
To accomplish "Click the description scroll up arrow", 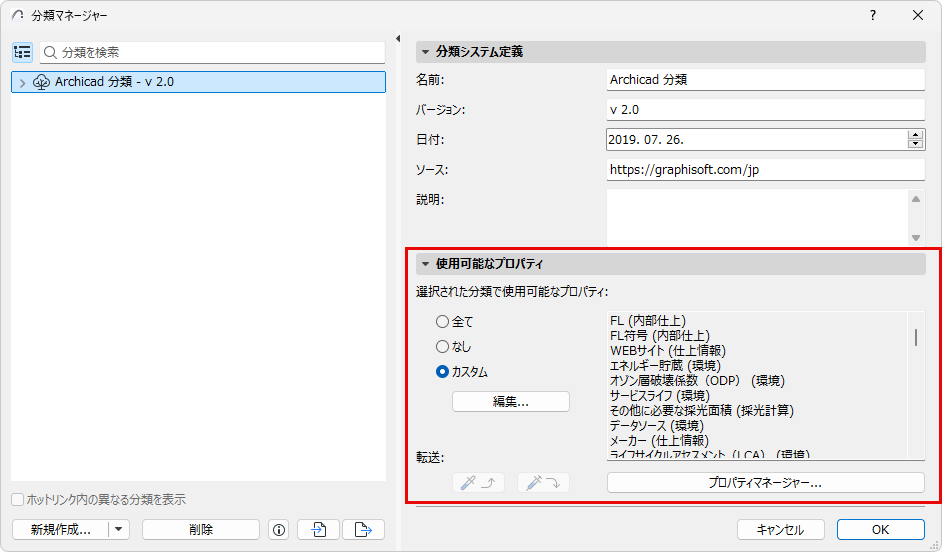I will tap(916, 199).
